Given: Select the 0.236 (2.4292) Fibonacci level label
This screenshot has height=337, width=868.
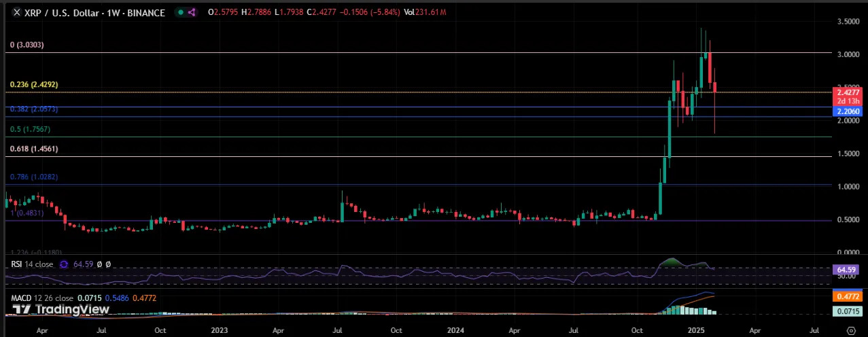Looking at the screenshot, I should click(33, 85).
